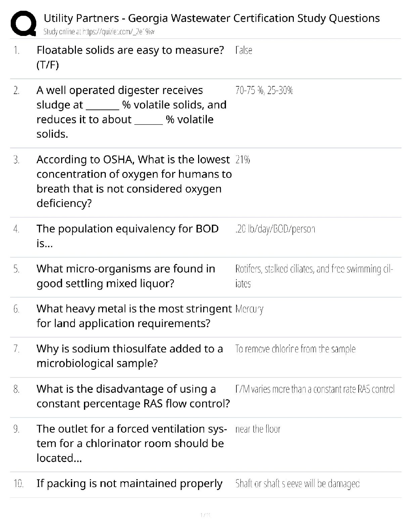The height and width of the screenshot is (532, 411).
Task: Select the constant percentage RAS flow question
Action: (133, 396)
